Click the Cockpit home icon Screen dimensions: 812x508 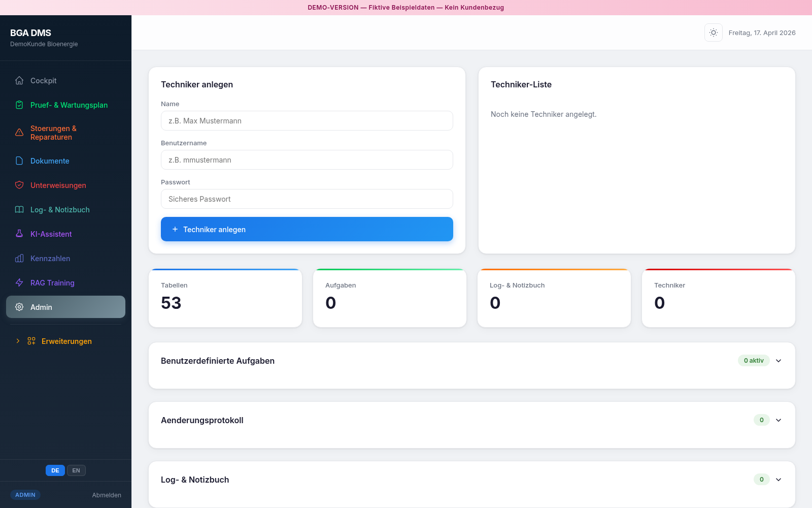pos(19,80)
